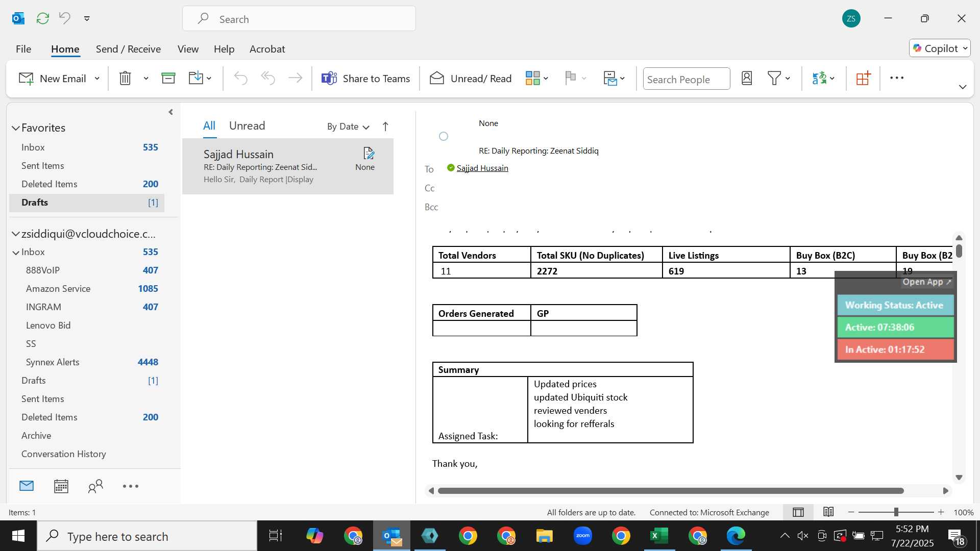Click the Undo icon in title bar

[x=65, y=18]
